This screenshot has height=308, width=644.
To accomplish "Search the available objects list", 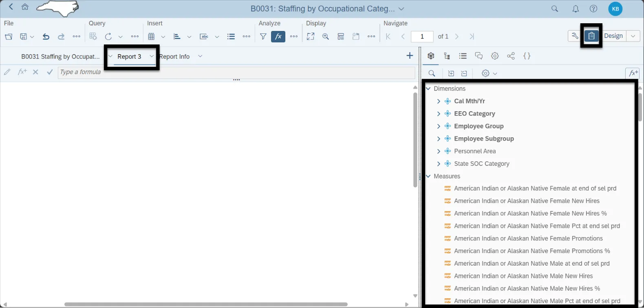I will pyautogui.click(x=432, y=73).
